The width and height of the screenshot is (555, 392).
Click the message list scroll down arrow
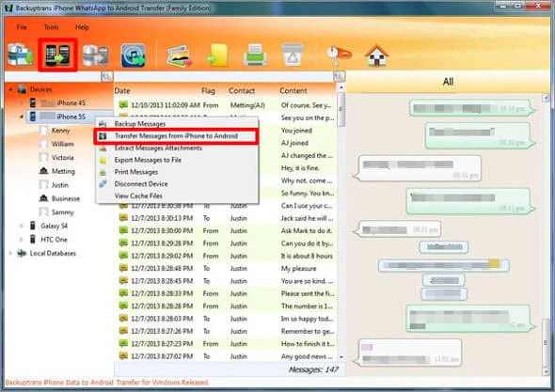coord(341,357)
